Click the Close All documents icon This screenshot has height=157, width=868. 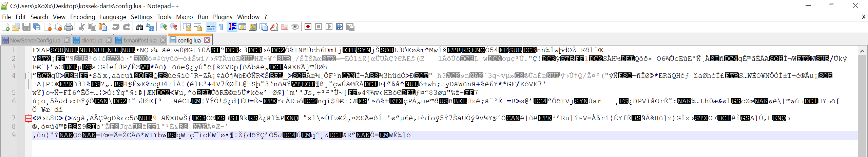tap(58, 27)
